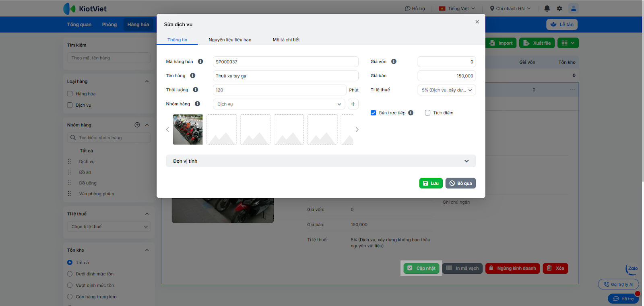644x306 pixels.
Task: Click info icon beside Giá vốn
Action: 394,62
